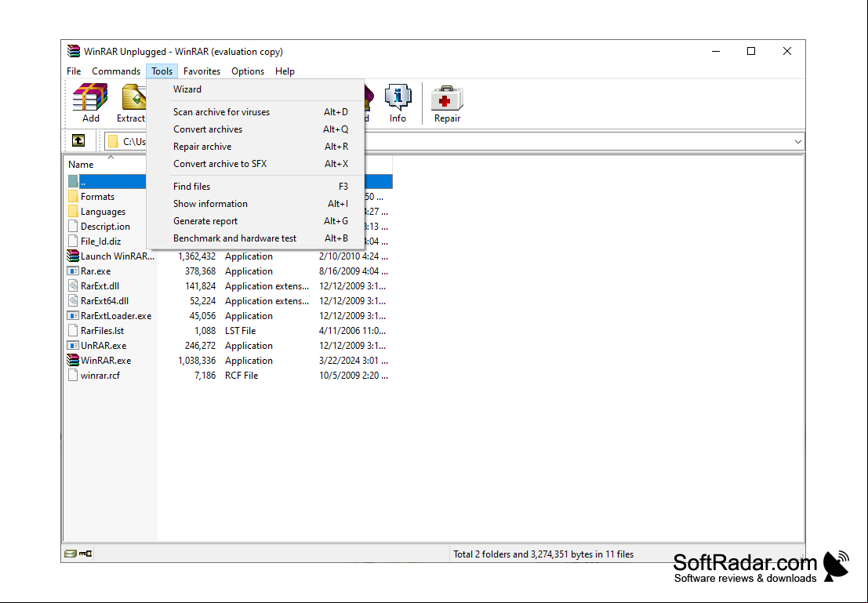Select the File_Id.diz file name
The width and height of the screenshot is (868, 603).
click(100, 241)
